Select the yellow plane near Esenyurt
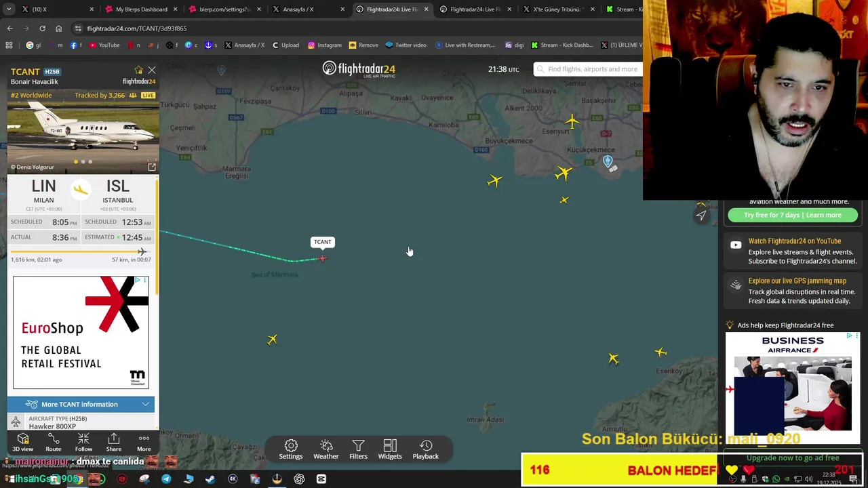 pos(572,122)
